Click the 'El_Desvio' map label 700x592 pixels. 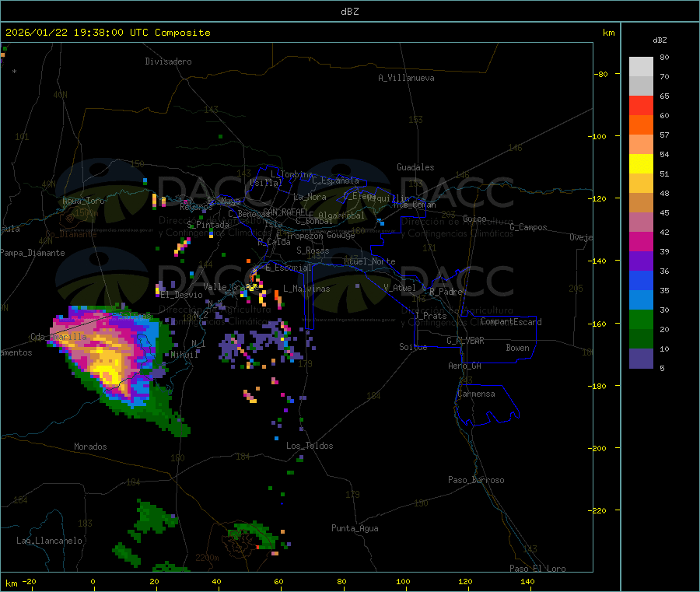(x=182, y=295)
